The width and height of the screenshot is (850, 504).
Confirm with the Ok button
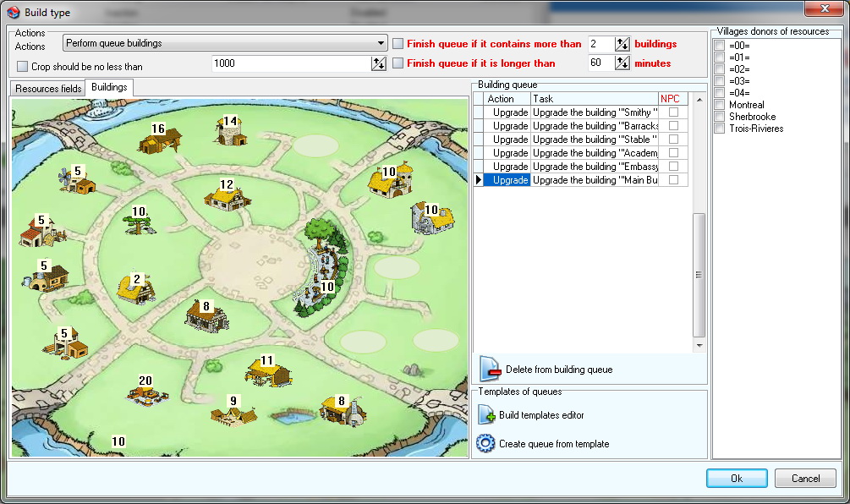(737, 479)
